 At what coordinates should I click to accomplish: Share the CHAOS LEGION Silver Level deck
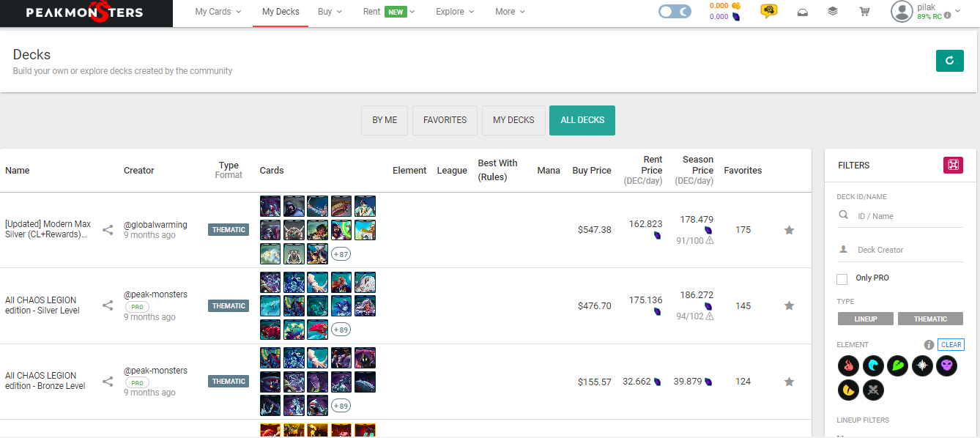click(108, 305)
